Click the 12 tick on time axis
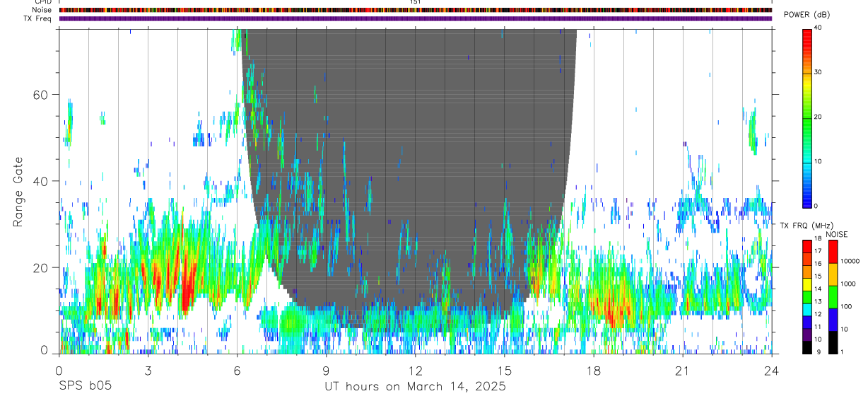 pyautogui.click(x=416, y=371)
